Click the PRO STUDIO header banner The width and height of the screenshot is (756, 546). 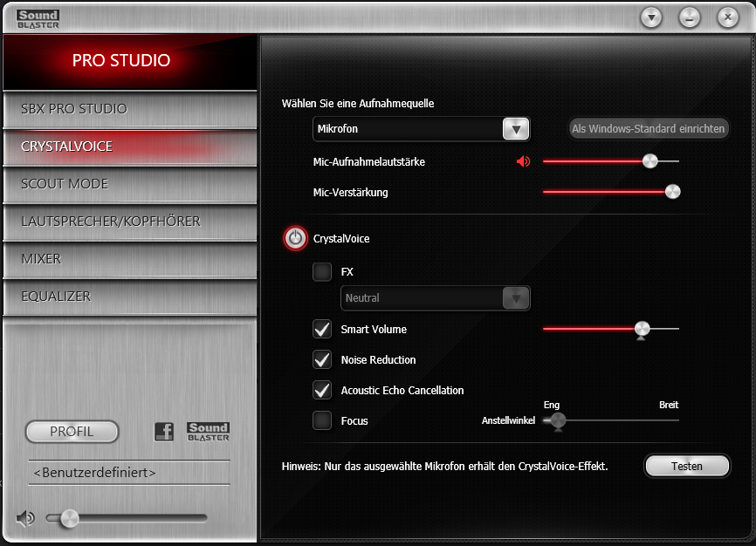130,62
